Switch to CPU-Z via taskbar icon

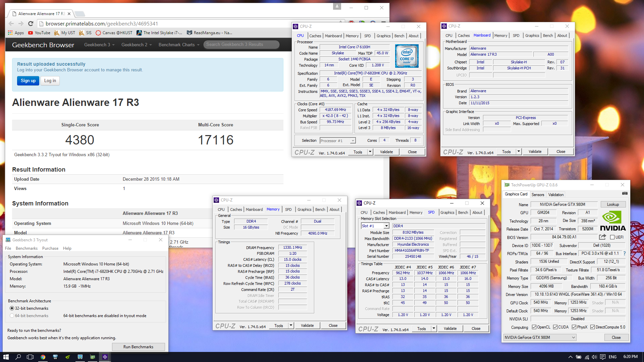pos(105,357)
